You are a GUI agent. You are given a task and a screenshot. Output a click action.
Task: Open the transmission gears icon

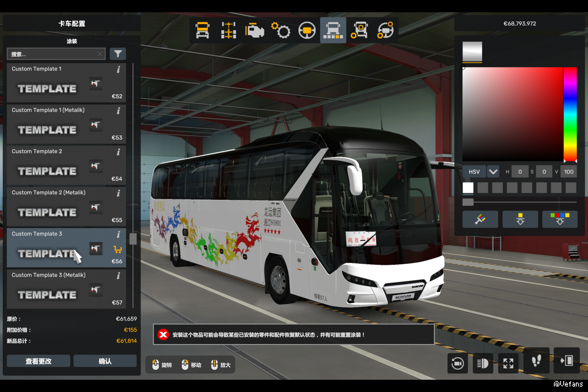point(281,30)
